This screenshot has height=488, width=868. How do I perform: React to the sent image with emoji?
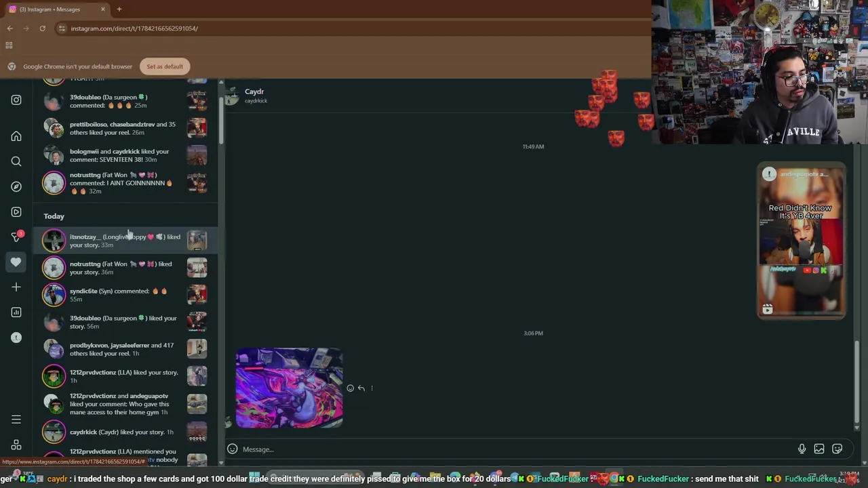tap(350, 388)
